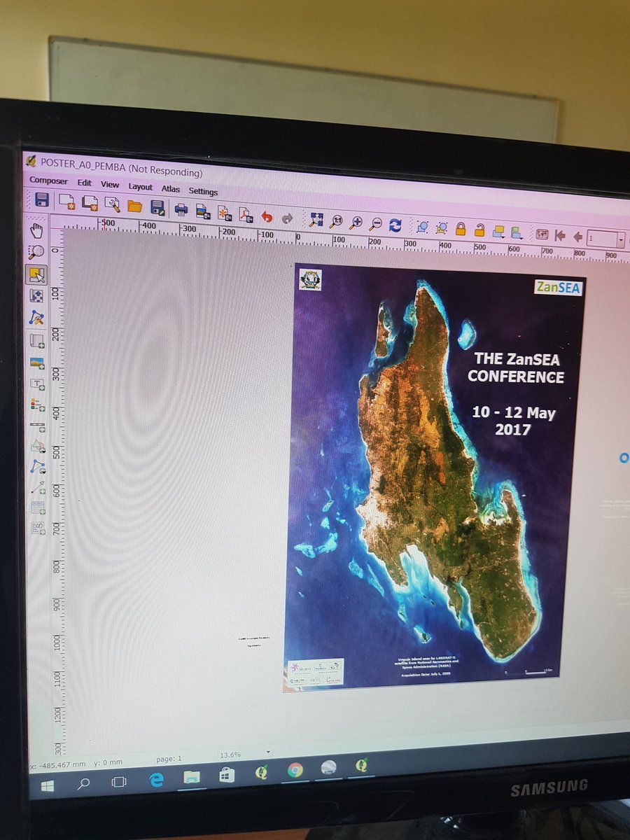Open the Layout menu
Screen dimensions: 630x840
click(x=140, y=187)
